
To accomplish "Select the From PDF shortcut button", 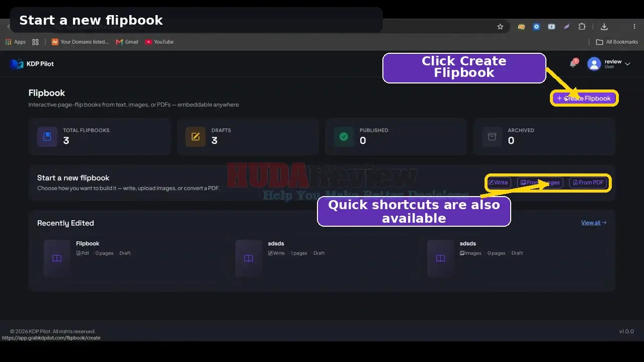I will tap(588, 183).
